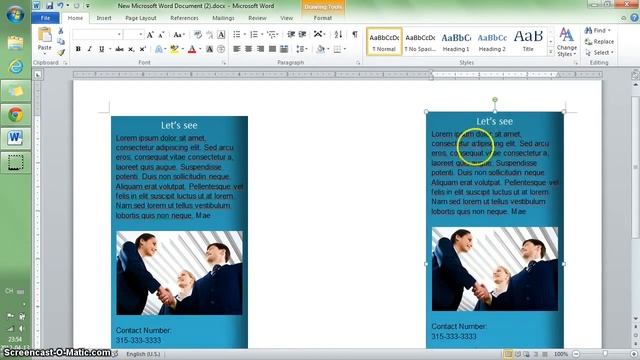Switch to Web Layout view
The height and width of the screenshot is (360, 640).
(527, 354)
